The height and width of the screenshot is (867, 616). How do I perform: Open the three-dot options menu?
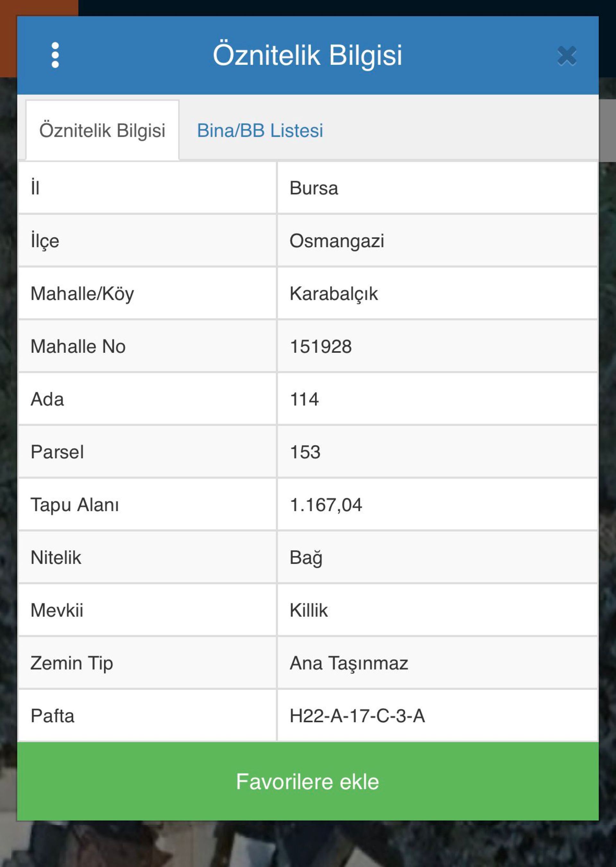(x=55, y=55)
